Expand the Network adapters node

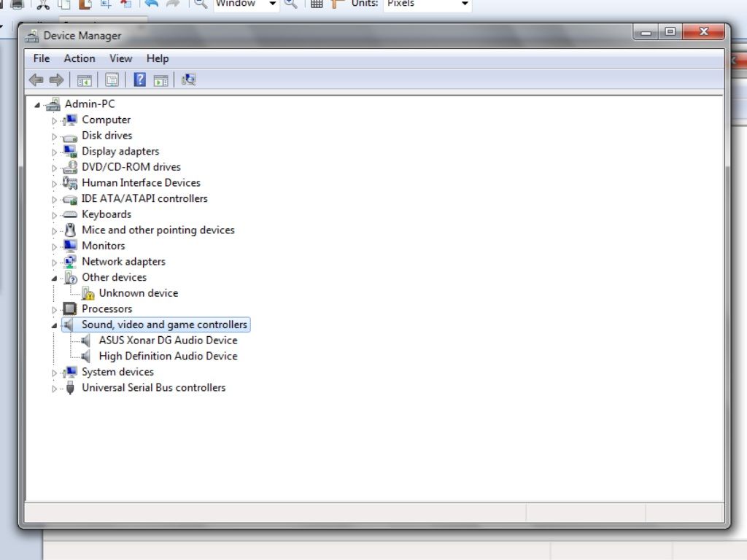coord(54,262)
